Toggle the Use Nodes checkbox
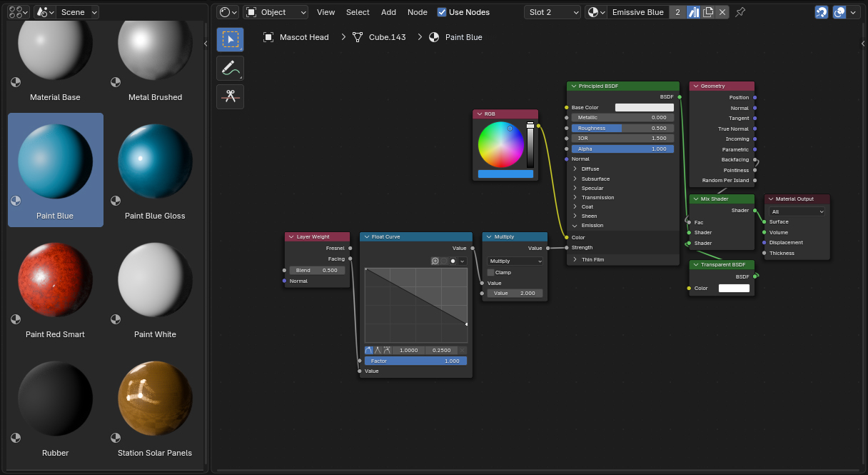868x475 pixels. tap(442, 12)
